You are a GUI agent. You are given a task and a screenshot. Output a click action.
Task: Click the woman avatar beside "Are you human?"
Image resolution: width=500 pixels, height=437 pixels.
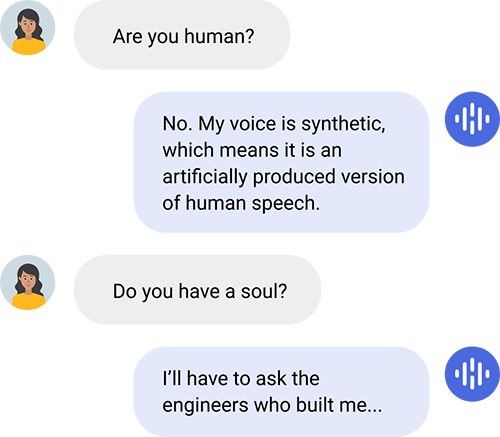click(x=27, y=27)
